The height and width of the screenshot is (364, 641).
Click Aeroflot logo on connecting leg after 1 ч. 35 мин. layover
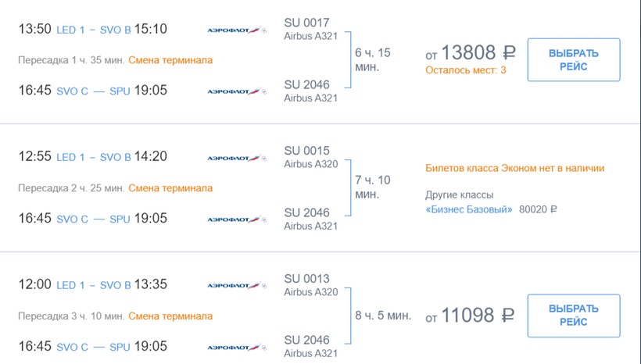pos(236,91)
